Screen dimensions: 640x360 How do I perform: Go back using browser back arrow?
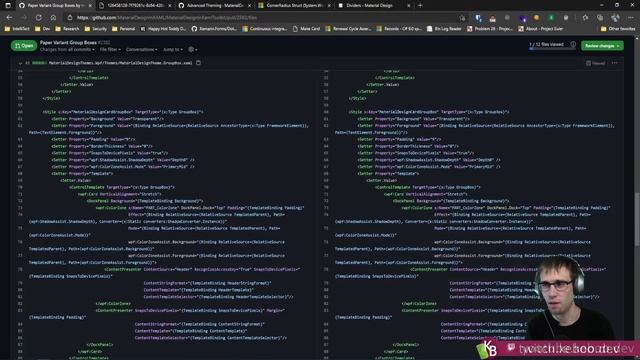9,18
